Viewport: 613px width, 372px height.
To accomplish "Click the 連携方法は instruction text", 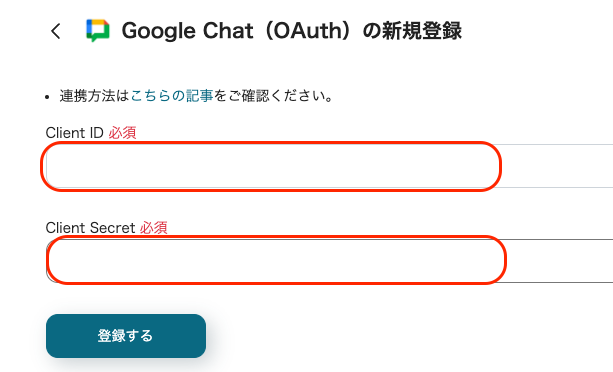I will point(94,96).
